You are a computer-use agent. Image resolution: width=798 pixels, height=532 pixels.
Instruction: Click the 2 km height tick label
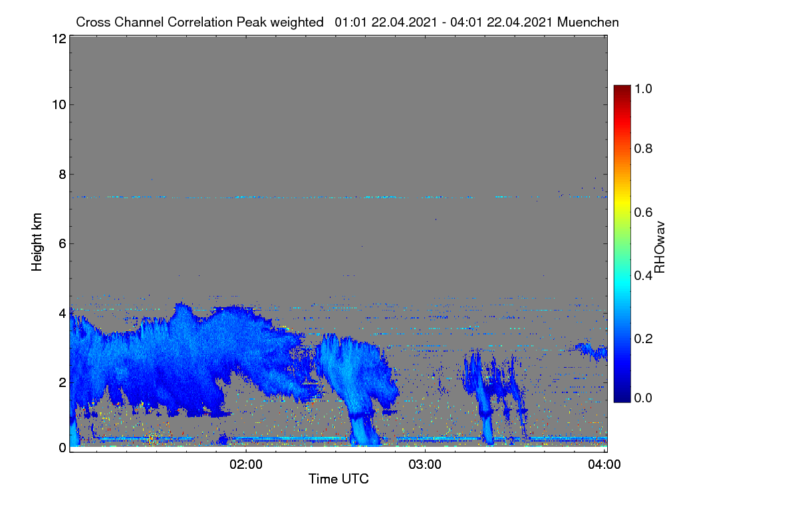63,382
